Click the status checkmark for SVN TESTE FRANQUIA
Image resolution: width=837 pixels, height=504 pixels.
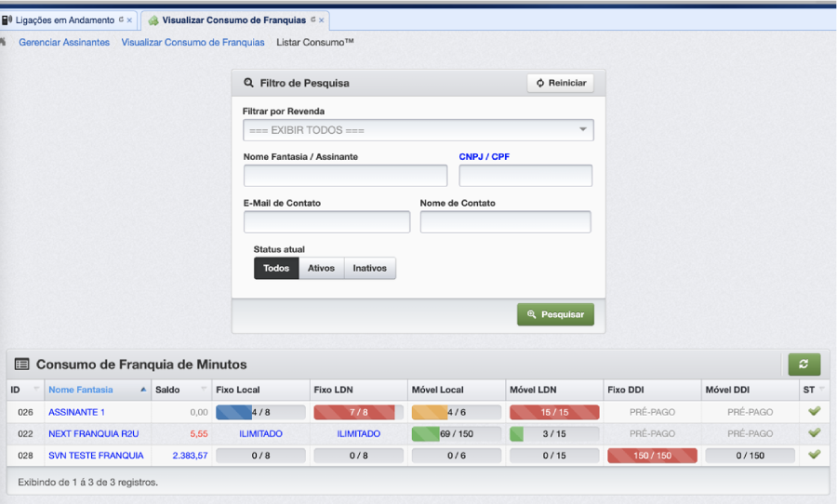814,455
